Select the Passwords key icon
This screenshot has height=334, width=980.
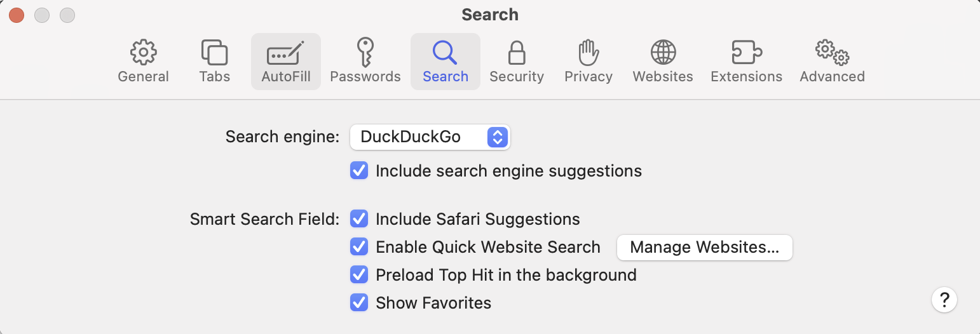365,53
